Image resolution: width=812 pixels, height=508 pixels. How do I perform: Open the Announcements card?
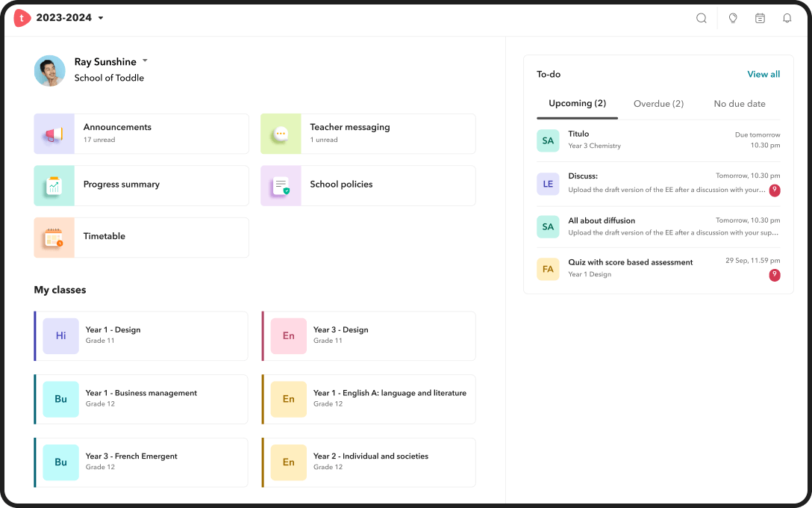[141, 134]
